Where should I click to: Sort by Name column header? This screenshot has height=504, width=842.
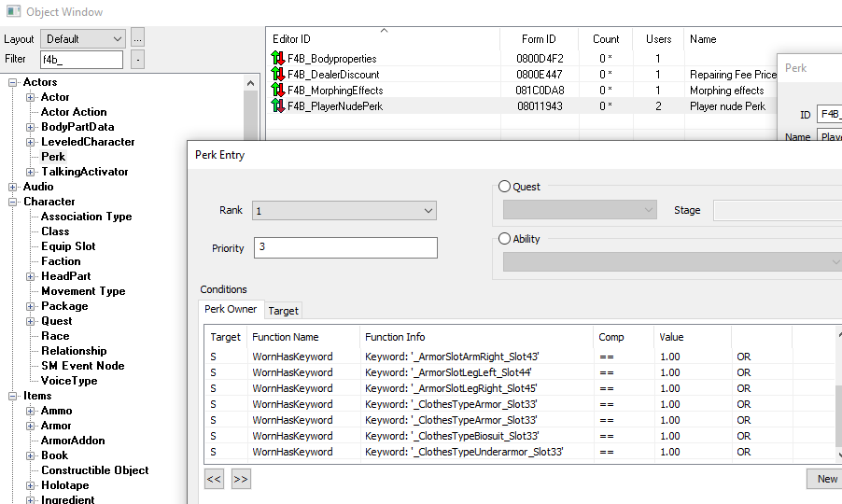703,38
